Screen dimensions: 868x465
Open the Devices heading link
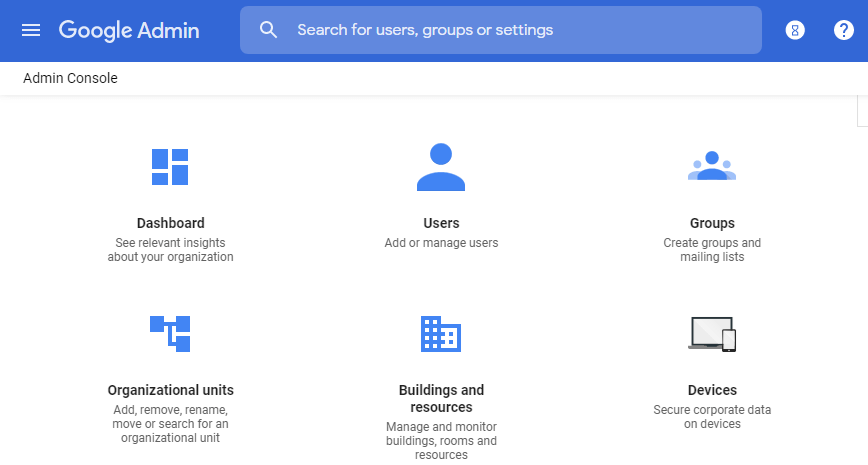712,390
